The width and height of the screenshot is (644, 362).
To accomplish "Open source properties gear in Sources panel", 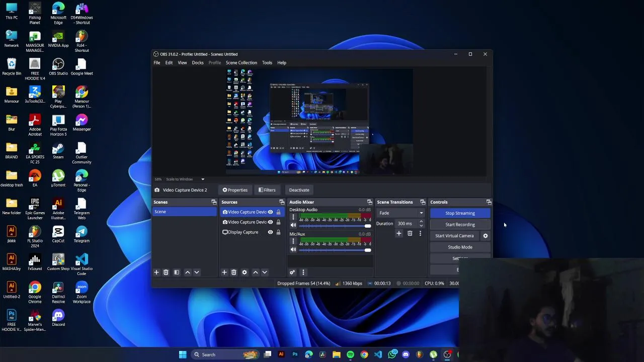I will coord(245,272).
